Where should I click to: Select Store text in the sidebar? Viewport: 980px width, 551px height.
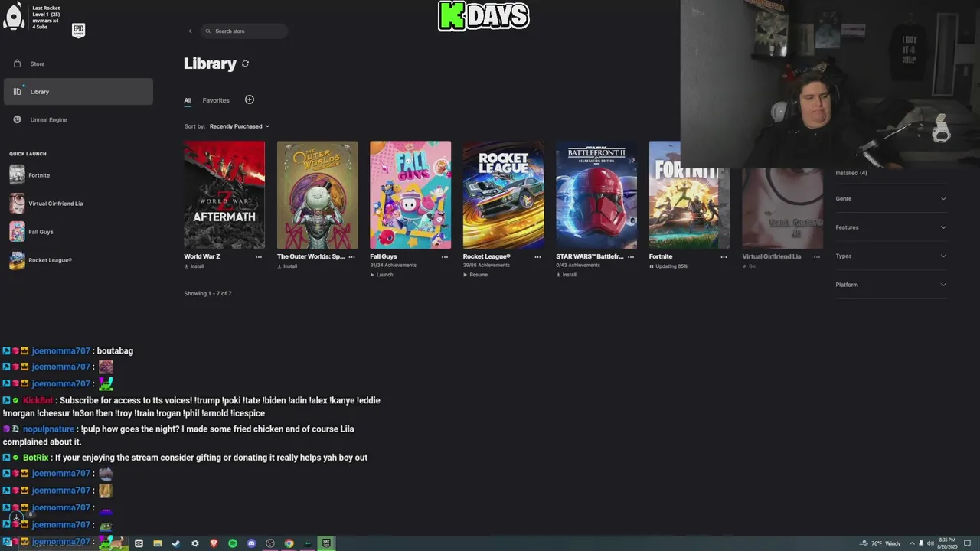click(x=38, y=64)
